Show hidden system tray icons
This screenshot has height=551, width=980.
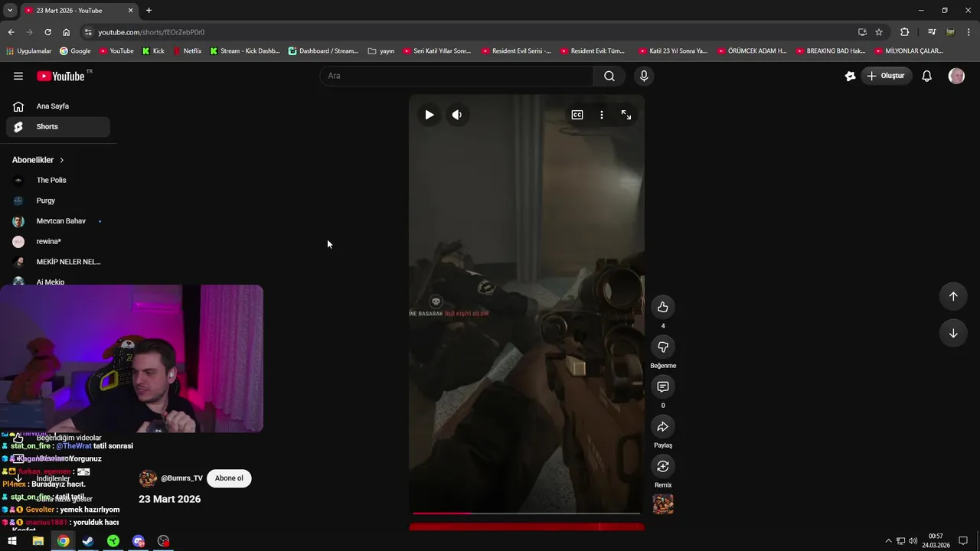pos(888,541)
